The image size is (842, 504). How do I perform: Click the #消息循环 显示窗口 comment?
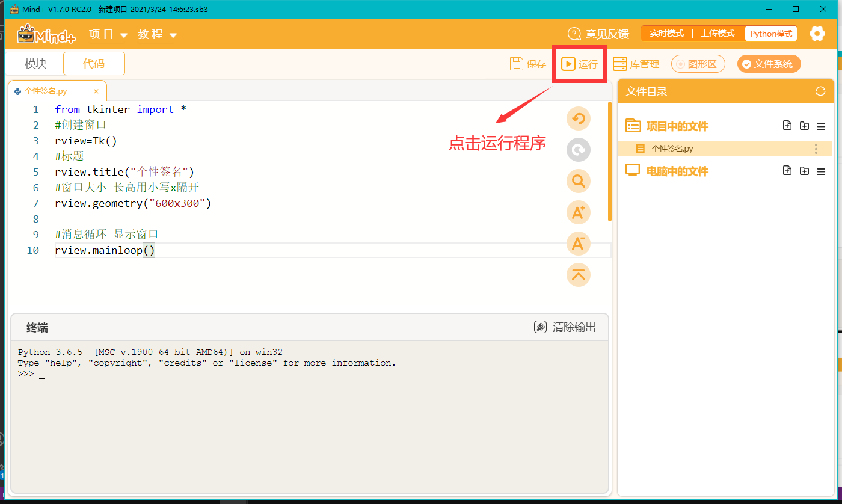106,235
